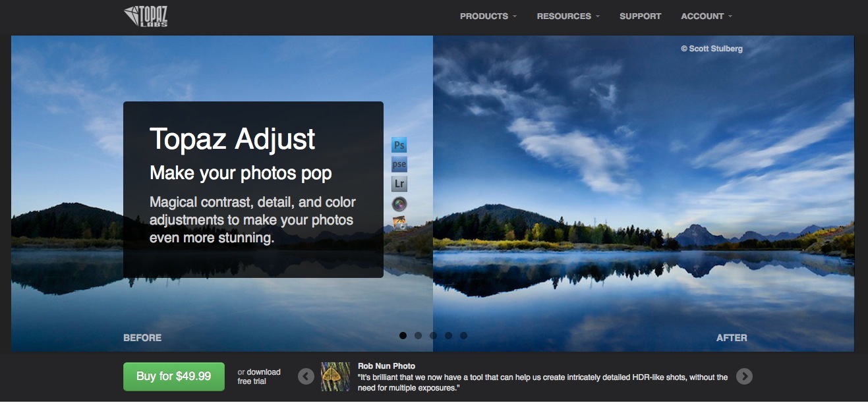Click the Buy for $49.99 button

pyautogui.click(x=174, y=377)
